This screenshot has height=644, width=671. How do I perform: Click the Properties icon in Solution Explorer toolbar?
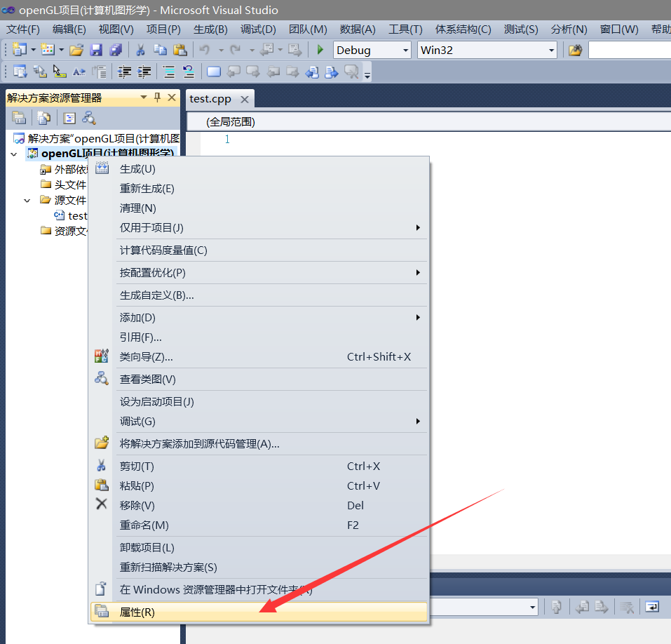tap(20, 118)
